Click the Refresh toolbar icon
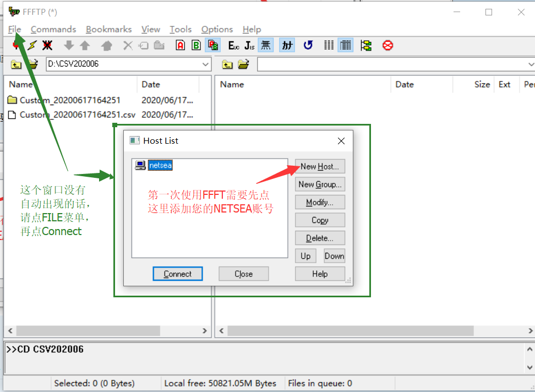 coord(308,45)
